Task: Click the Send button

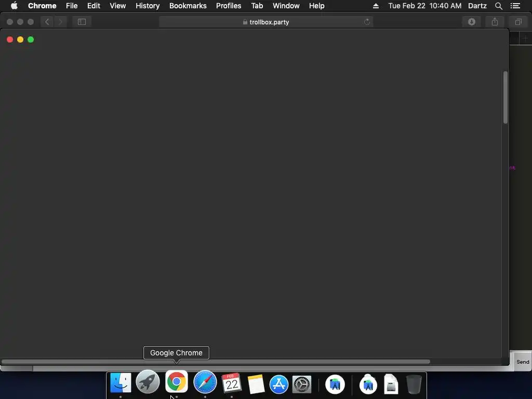Action: tap(523, 362)
